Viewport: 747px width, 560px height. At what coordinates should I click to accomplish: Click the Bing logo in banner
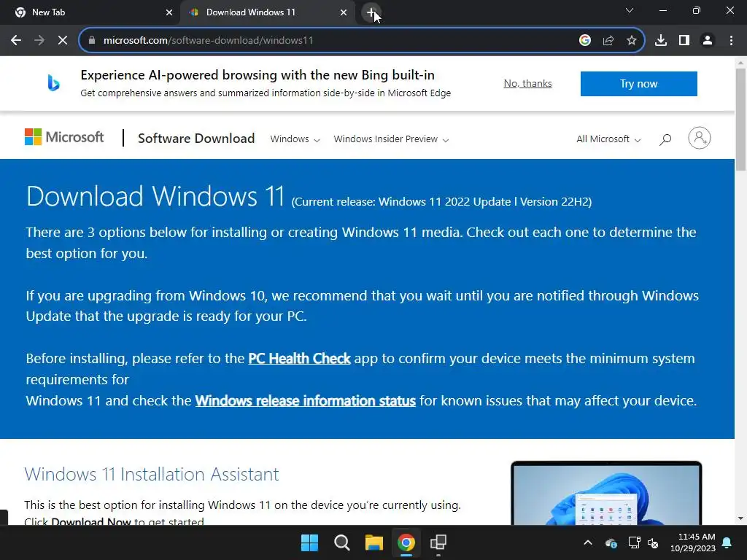pyautogui.click(x=53, y=83)
